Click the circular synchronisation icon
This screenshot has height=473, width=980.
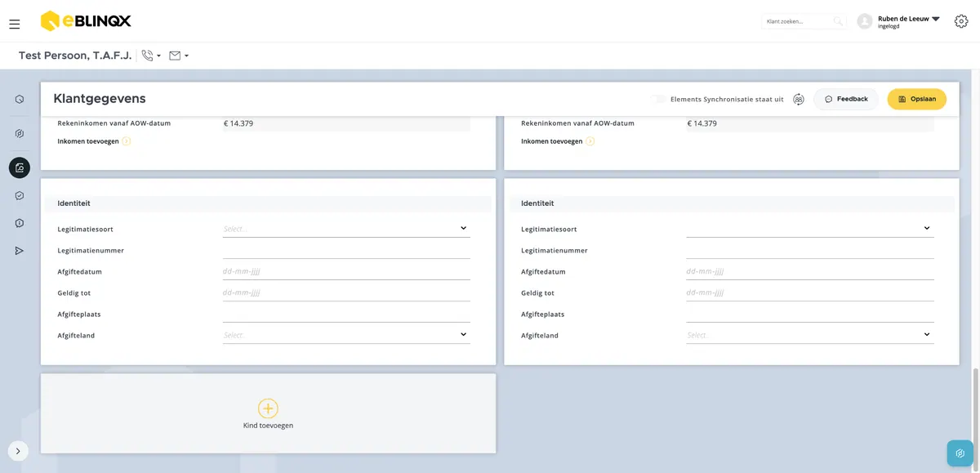pos(799,100)
